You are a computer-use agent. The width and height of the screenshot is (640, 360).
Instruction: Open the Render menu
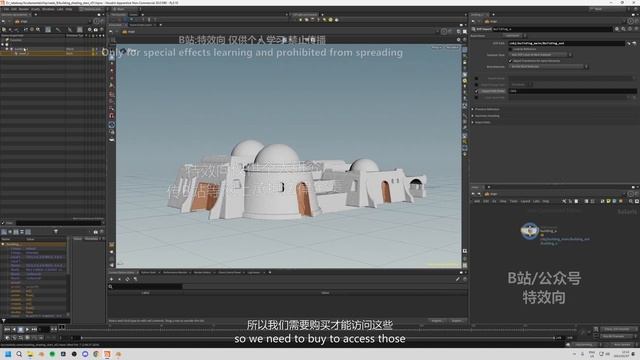click(24, 9)
